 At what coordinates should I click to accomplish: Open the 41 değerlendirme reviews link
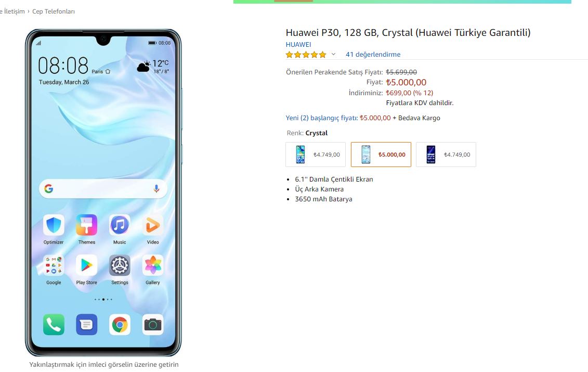click(373, 55)
